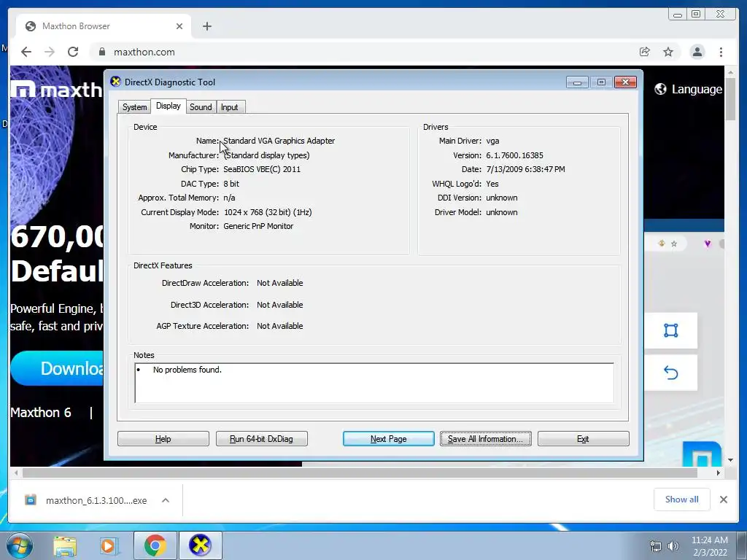Show all downloads
The image size is (747, 560).
pos(682,499)
